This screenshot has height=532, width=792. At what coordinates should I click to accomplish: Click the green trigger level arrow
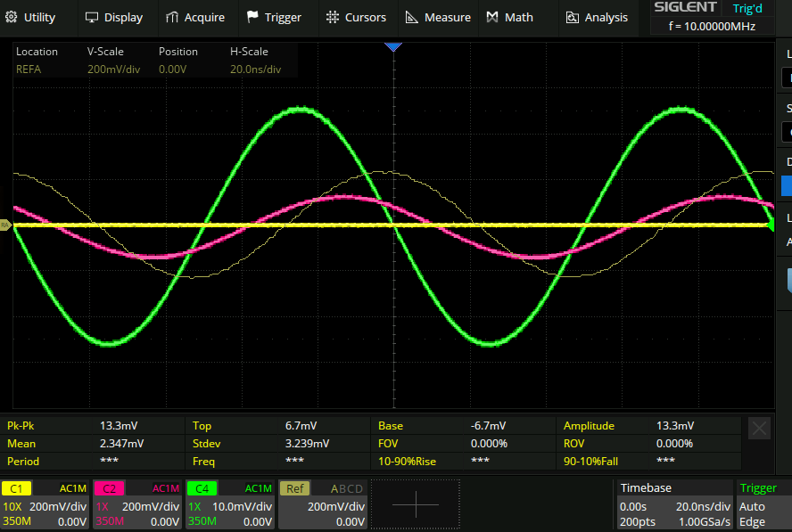point(769,226)
